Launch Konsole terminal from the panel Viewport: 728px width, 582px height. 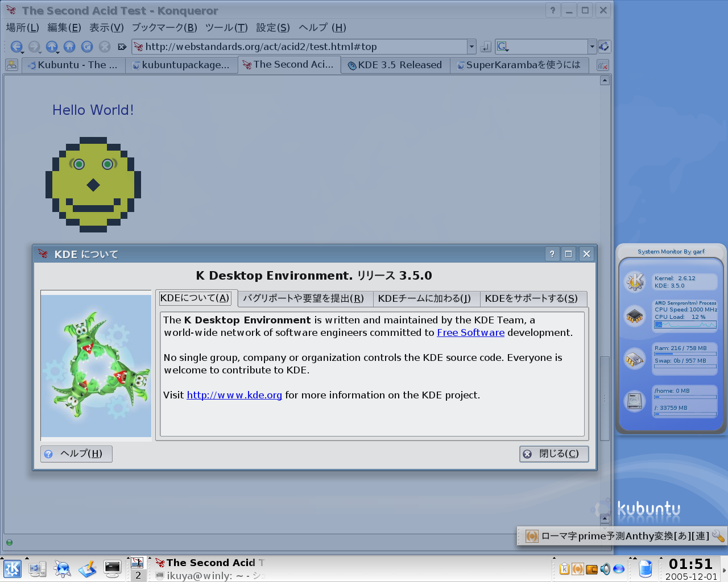click(113, 568)
